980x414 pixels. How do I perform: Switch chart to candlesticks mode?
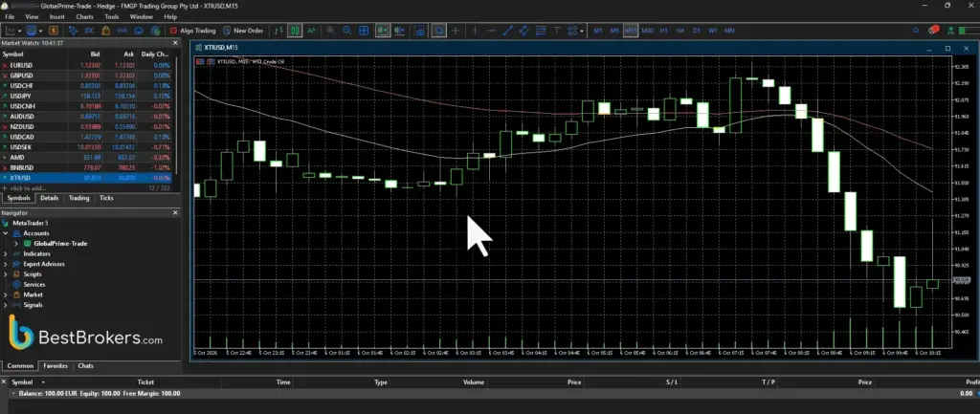295,31
